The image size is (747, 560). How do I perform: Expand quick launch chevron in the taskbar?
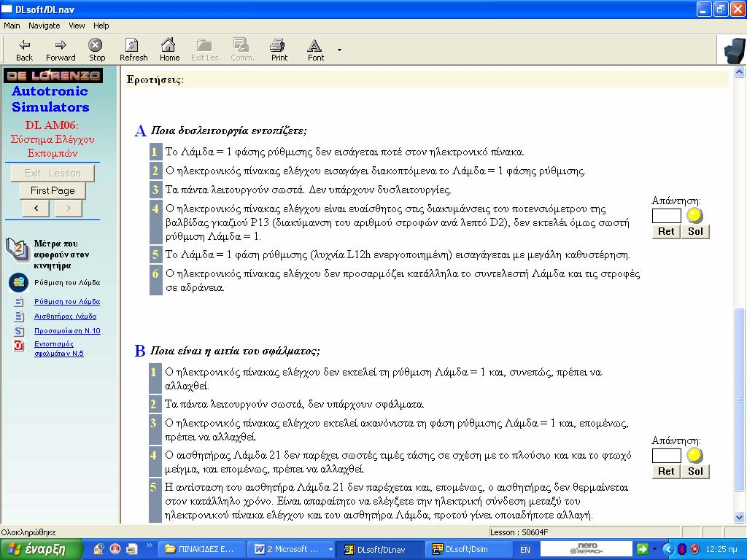click(149, 545)
